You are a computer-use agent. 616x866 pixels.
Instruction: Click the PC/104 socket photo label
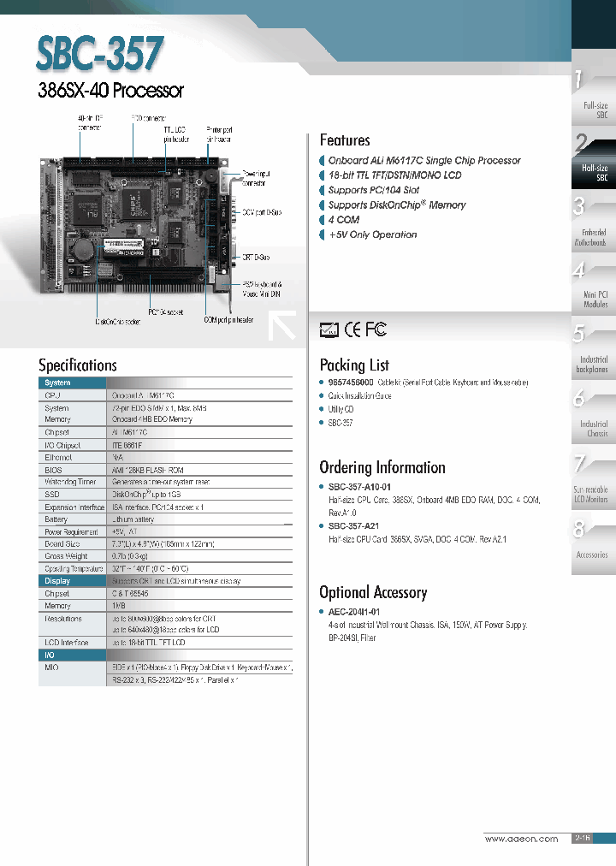(x=166, y=312)
